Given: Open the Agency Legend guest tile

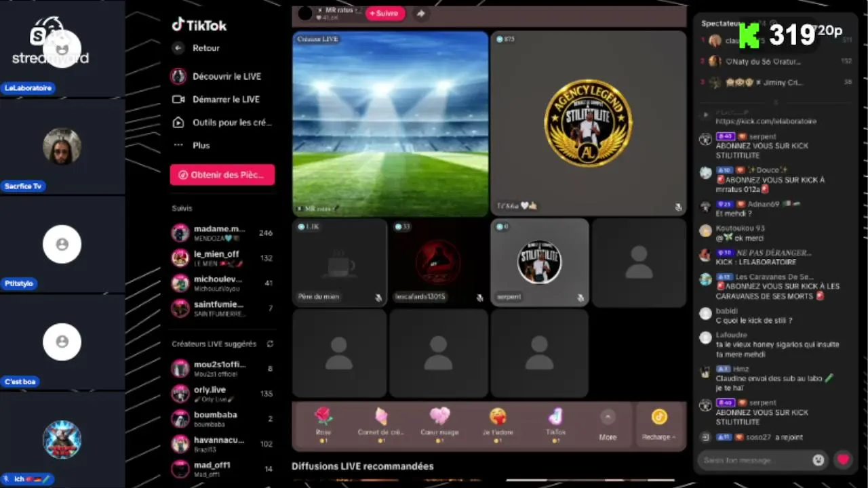Looking at the screenshot, I should click(589, 124).
